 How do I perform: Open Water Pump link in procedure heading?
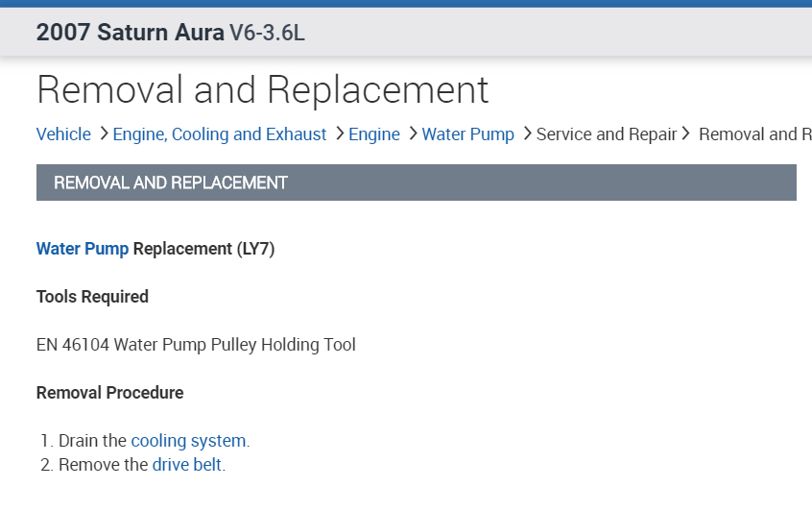point(83,249)
